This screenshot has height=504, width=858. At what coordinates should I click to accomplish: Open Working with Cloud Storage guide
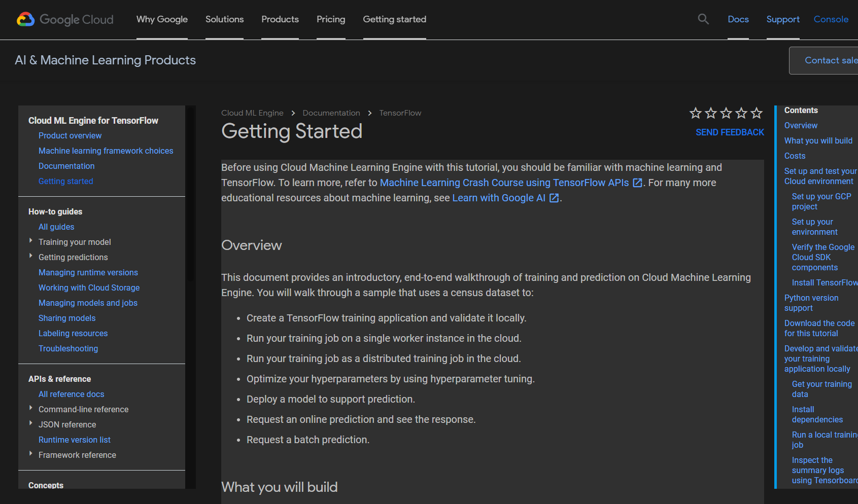89,287
